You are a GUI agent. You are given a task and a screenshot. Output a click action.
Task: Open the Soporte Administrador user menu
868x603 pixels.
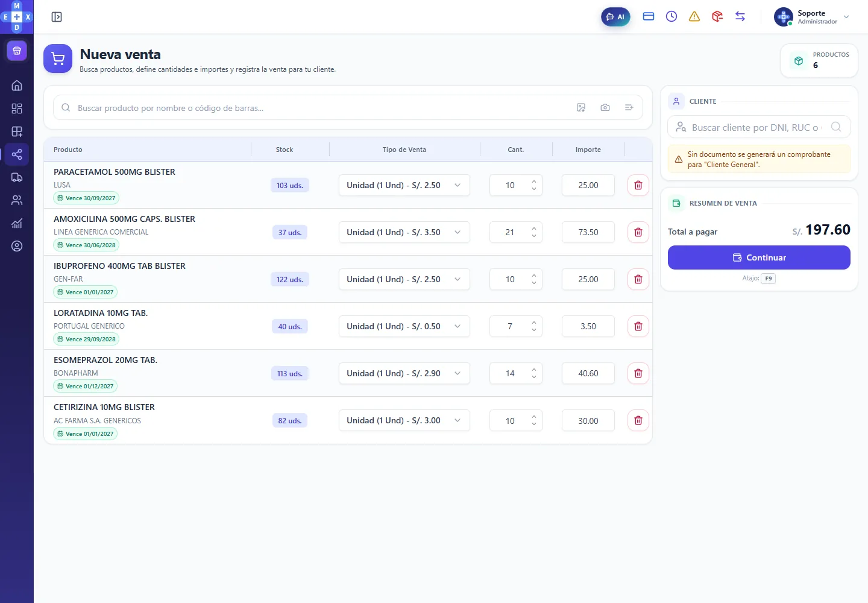[x=812, y=17]
